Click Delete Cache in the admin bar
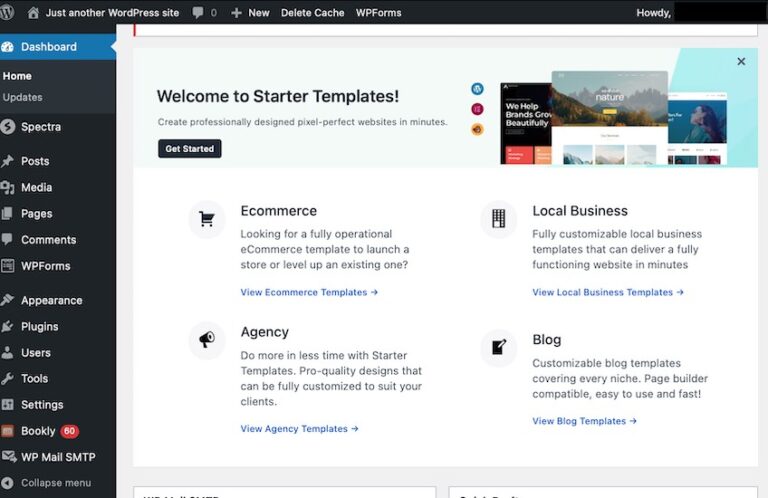This screenshot has height=498, width=768. (x=312, y=13)
